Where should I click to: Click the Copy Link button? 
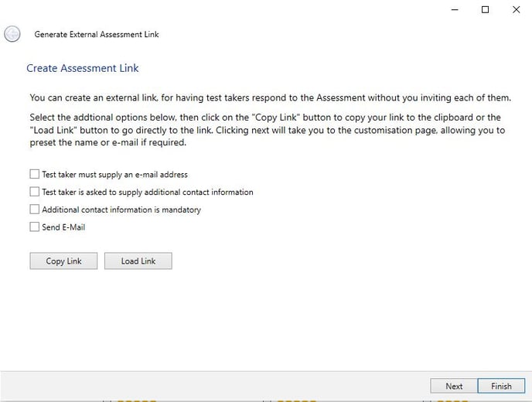(x=63, y=261)
